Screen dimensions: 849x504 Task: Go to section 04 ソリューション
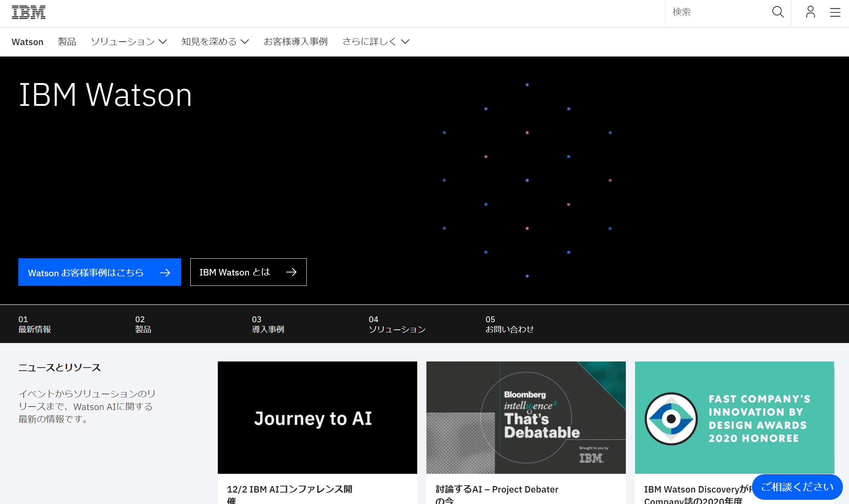(x=397, y=324)
